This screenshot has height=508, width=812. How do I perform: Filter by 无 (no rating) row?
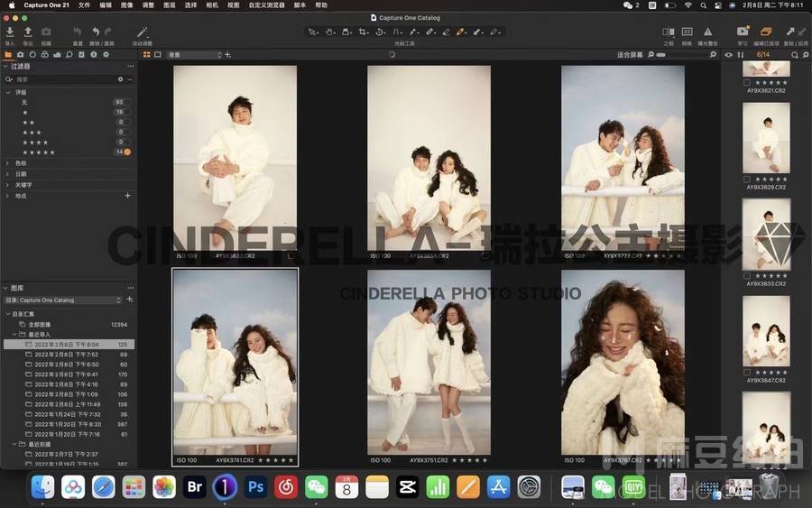click(69, 103)
